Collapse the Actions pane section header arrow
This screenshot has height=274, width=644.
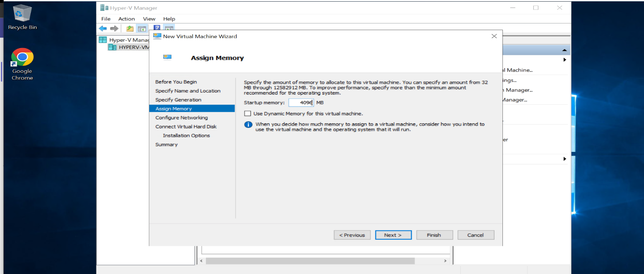click(565, 50)
